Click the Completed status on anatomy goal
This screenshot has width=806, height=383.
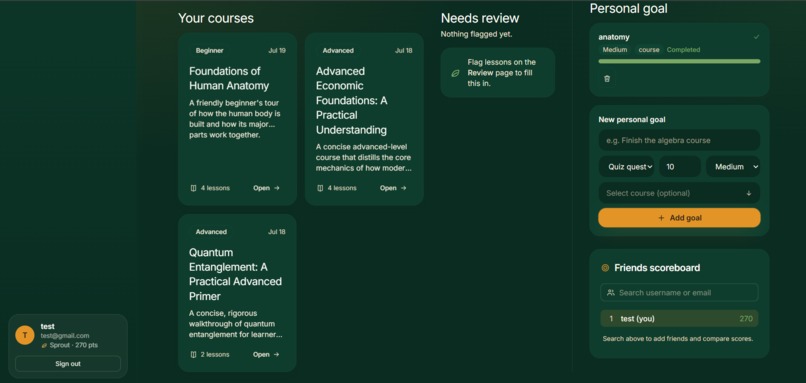coord(683,50)
